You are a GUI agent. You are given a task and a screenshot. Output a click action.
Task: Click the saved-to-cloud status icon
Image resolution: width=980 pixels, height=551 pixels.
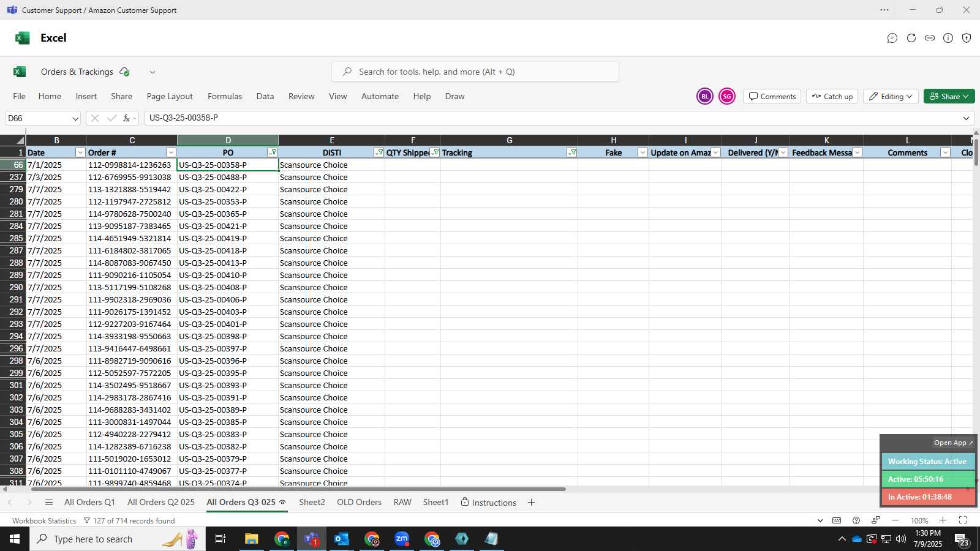tap(125, 72)
